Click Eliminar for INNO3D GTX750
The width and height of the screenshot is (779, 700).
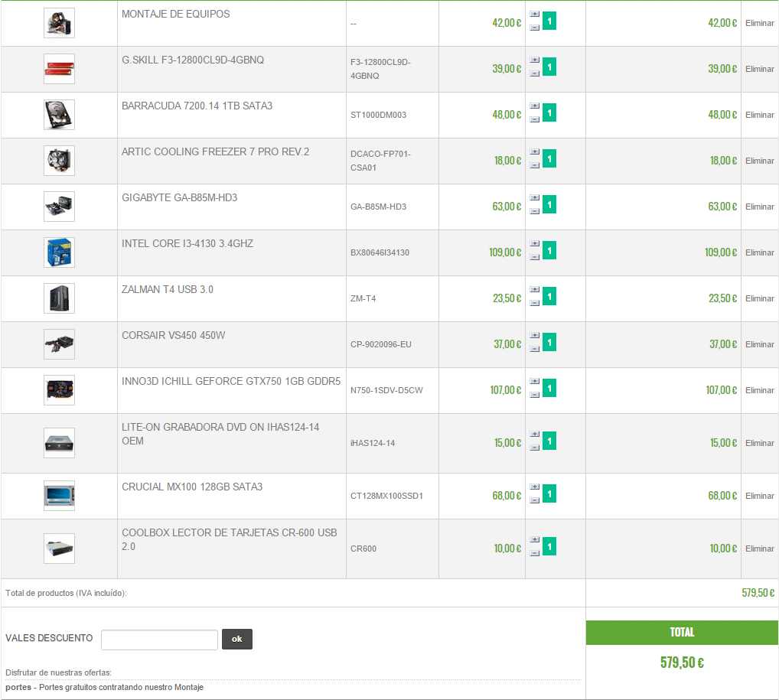point(760,390)
